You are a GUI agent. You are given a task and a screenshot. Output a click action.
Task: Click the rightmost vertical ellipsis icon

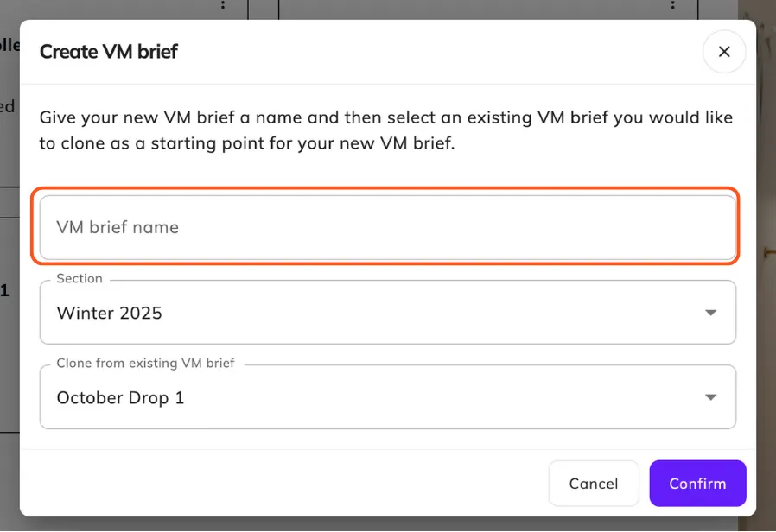click(x=673, y=7)
